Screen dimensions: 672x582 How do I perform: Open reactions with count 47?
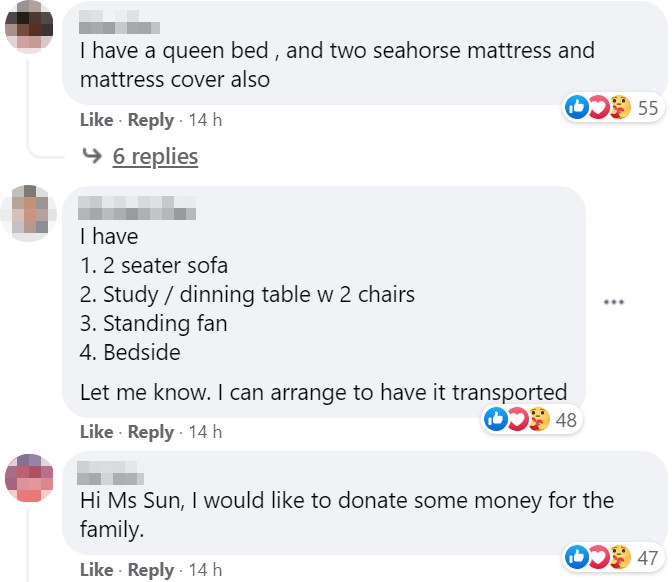(612, 558)
